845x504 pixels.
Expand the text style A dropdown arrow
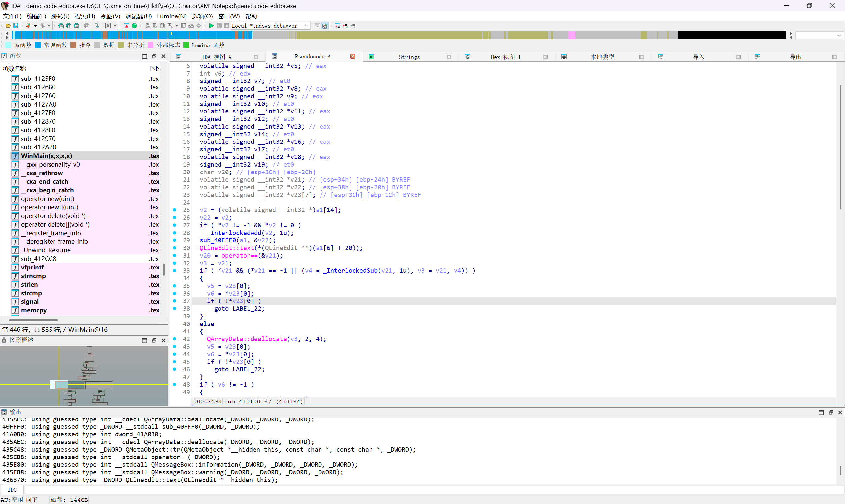[x=115, y=26]
